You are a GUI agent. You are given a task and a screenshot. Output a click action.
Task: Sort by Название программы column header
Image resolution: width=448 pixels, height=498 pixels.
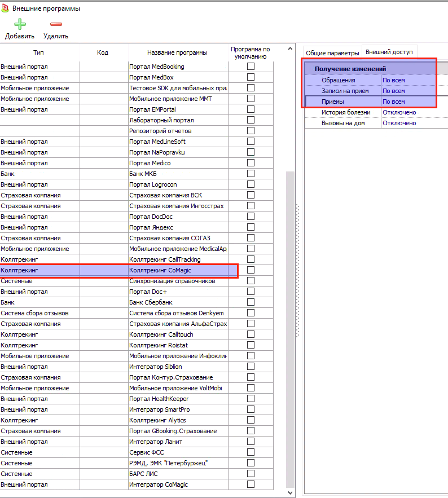point(177,52)
